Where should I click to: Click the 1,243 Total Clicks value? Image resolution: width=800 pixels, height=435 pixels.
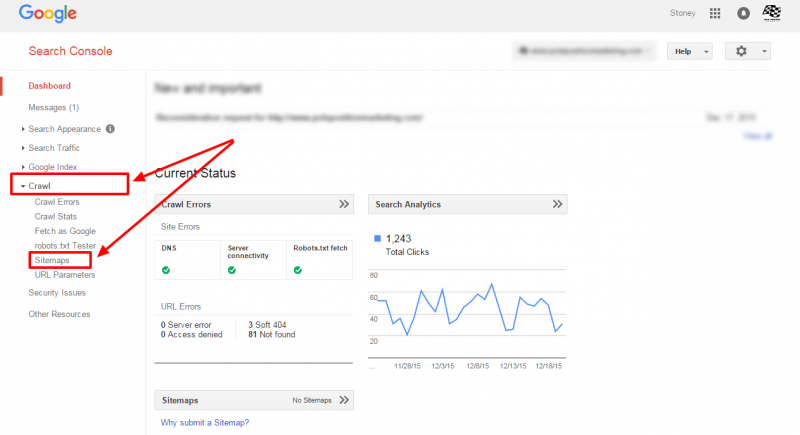[x=398, y=239]
